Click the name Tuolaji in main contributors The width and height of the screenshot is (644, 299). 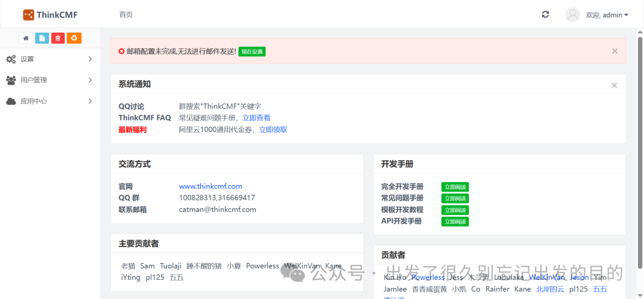point(171,266)
